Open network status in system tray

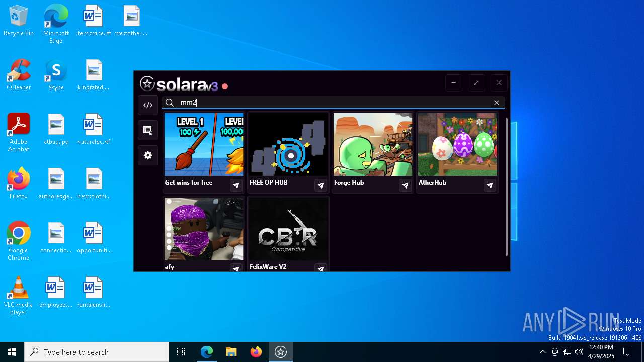(x=567, y=352)
